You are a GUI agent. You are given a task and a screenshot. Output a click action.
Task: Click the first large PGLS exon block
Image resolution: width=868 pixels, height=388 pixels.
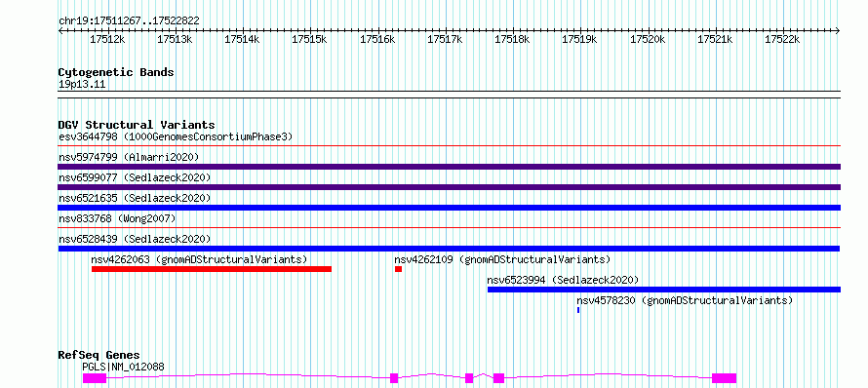94,378
